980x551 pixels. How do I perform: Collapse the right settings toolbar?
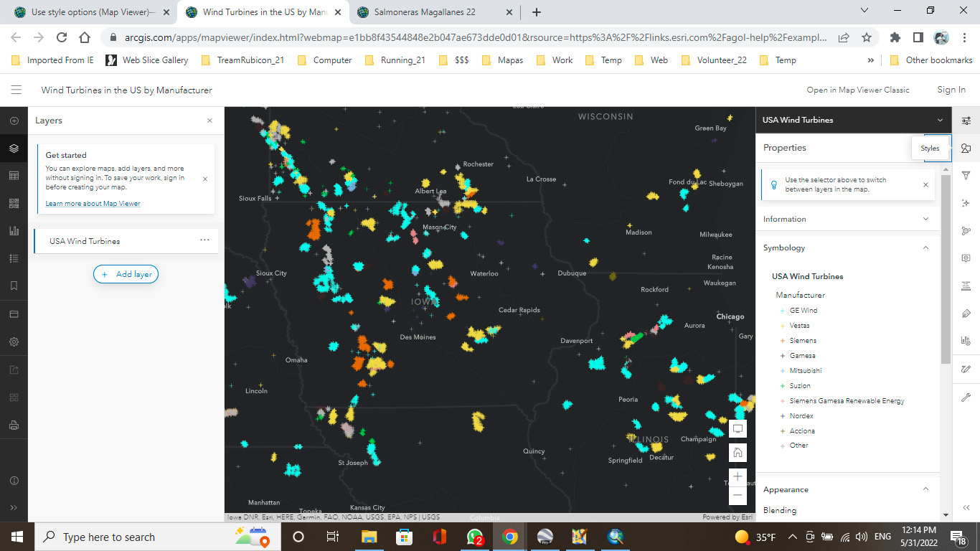[966, 507]
